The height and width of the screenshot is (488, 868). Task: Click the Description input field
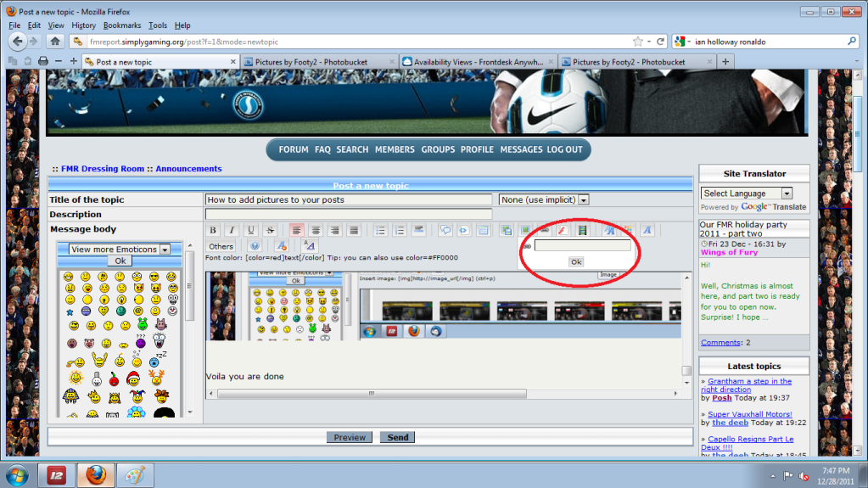348,215
